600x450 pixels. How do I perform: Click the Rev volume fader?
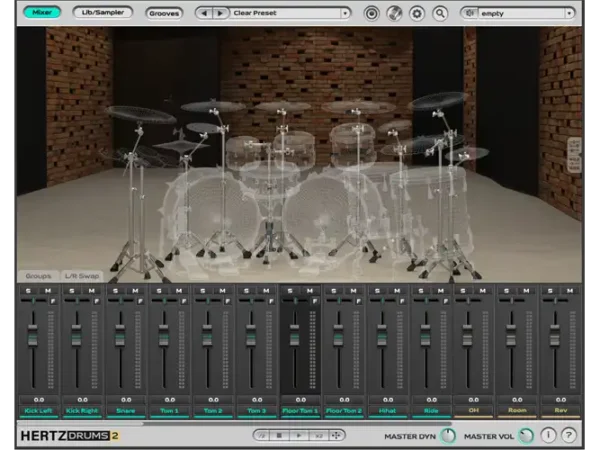tap(554, 335)
